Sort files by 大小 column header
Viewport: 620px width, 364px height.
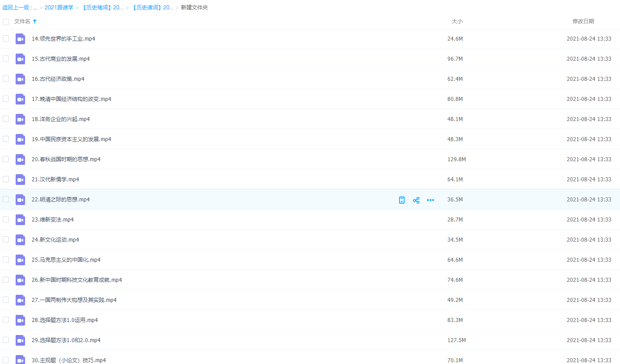click(457, 21)
